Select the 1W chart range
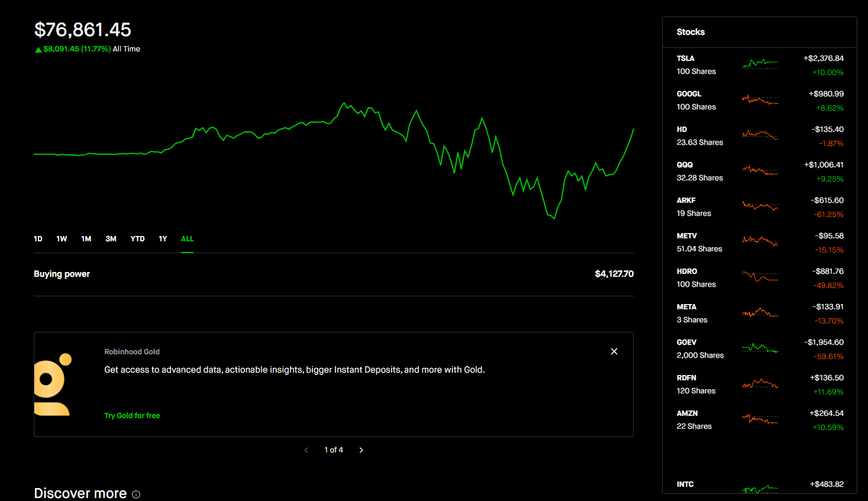Viewport: 868px width, 501px height. tap(62, 239)
